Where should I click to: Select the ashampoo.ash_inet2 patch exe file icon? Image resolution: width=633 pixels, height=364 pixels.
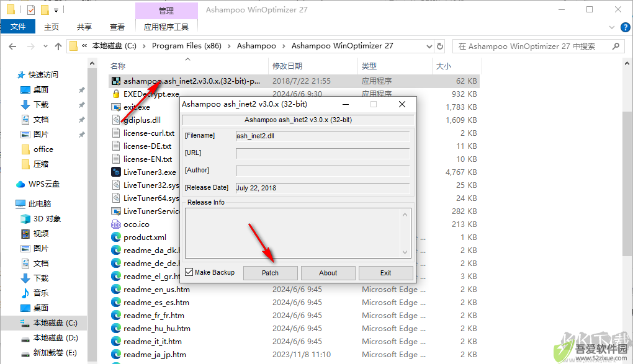(x=116, y=81)
